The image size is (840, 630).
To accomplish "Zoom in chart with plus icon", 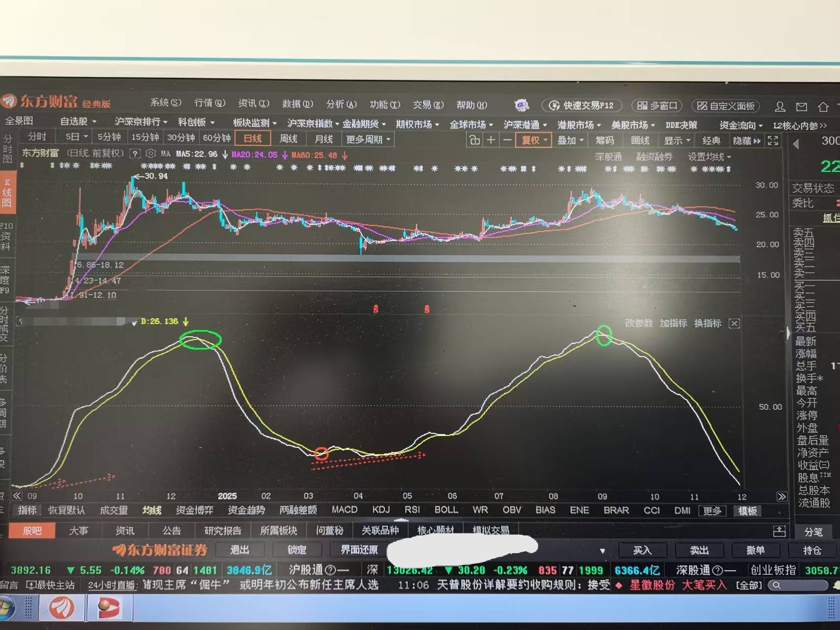I will 491,140.
